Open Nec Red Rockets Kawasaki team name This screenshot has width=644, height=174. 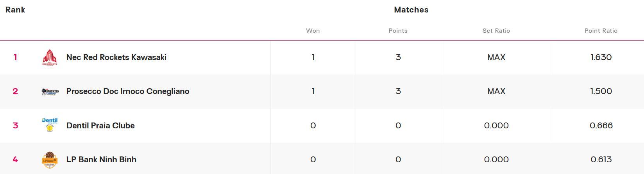tap(116, 57)
